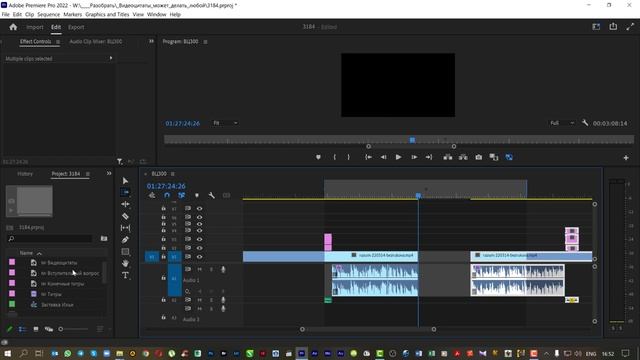Select the Rectangle tool

pos(125,252)
